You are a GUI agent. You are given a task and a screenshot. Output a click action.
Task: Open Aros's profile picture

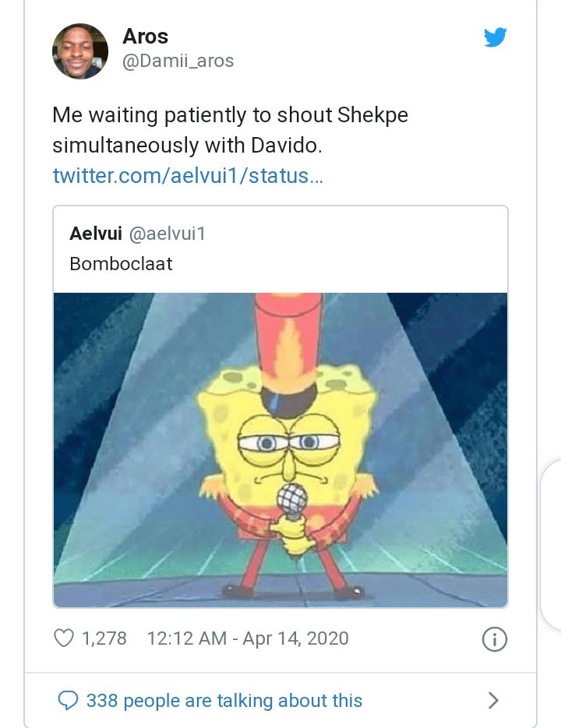[x=80, y=51]
